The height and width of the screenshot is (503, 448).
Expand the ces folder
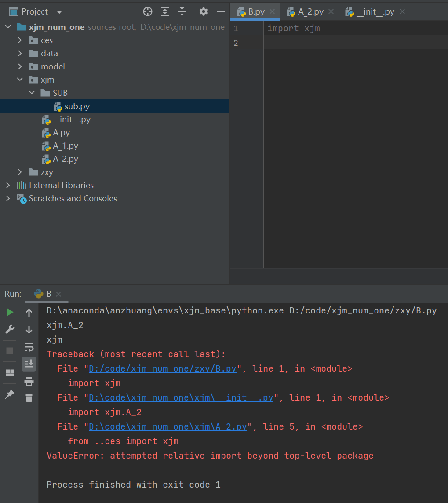click(x=19, y=40)
